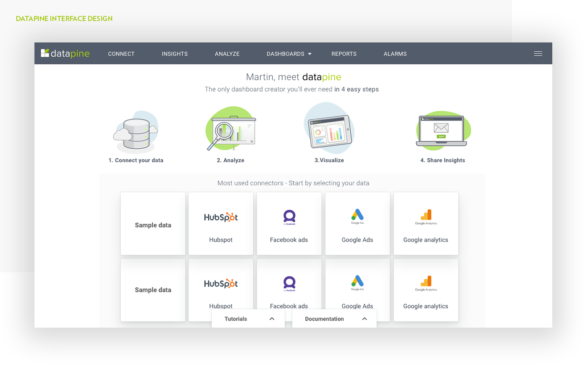The image size is (588, 368).
Task: Click the 'Facebook ads' caption in first row
Action: [289, 240]
